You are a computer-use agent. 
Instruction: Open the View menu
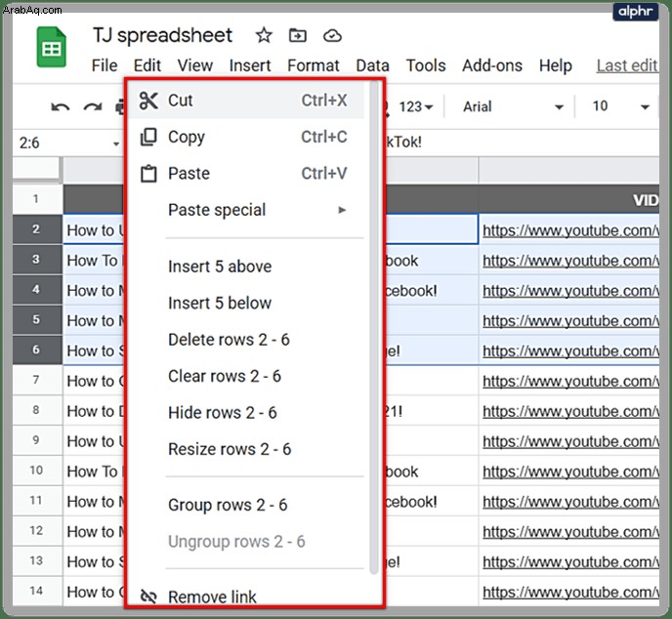[x=195, y=65]
